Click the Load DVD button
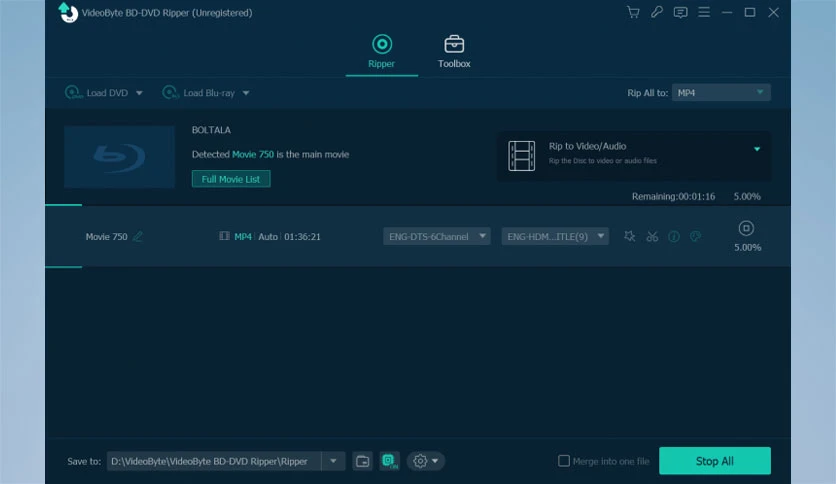The image size is (836, 484). click(97, 93)
